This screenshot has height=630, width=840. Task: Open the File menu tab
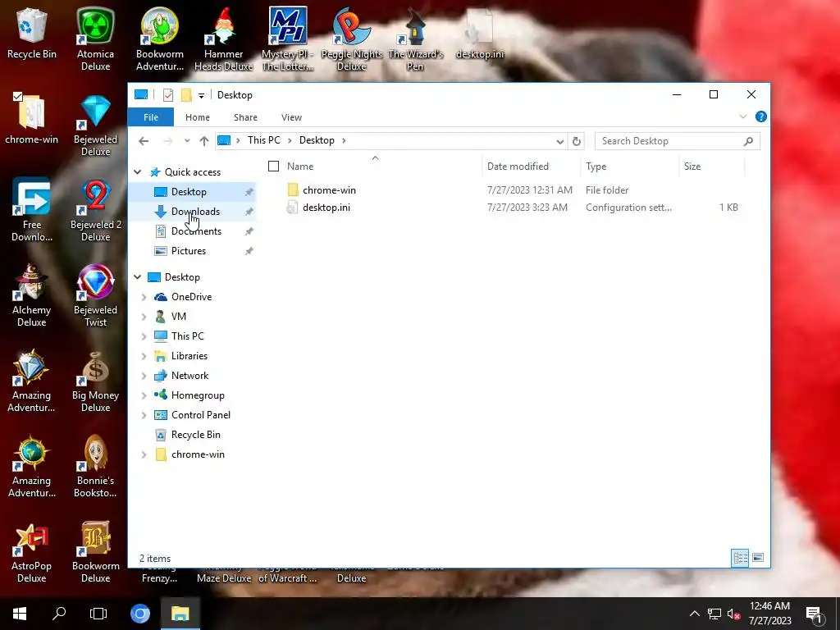coord(151,117)
